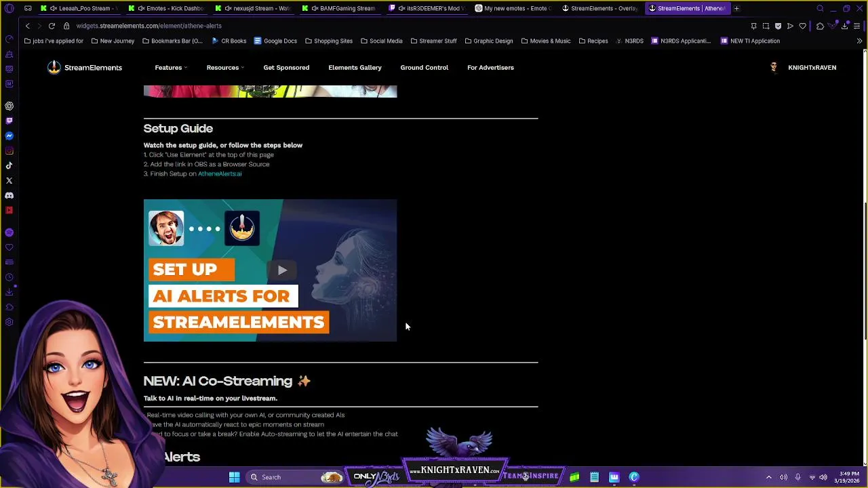Switch to My new emotes tab
The width and height of the screenshot is (868, 488).
[x=513, y=8]
